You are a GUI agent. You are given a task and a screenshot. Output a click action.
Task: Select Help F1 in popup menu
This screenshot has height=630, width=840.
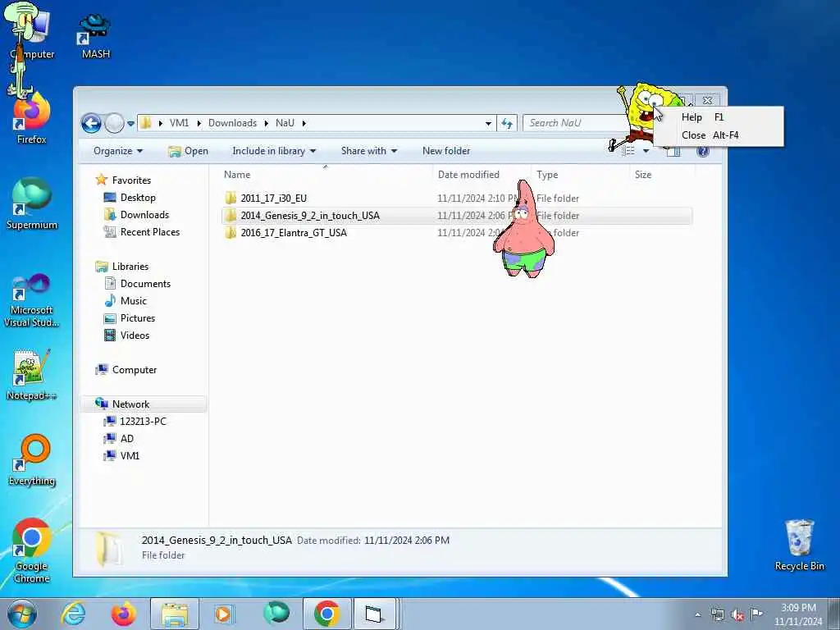tap(718, 116)
